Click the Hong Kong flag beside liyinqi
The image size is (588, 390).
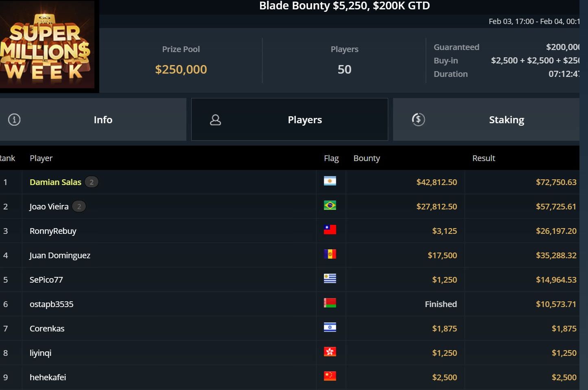click(x=330, y=352)
